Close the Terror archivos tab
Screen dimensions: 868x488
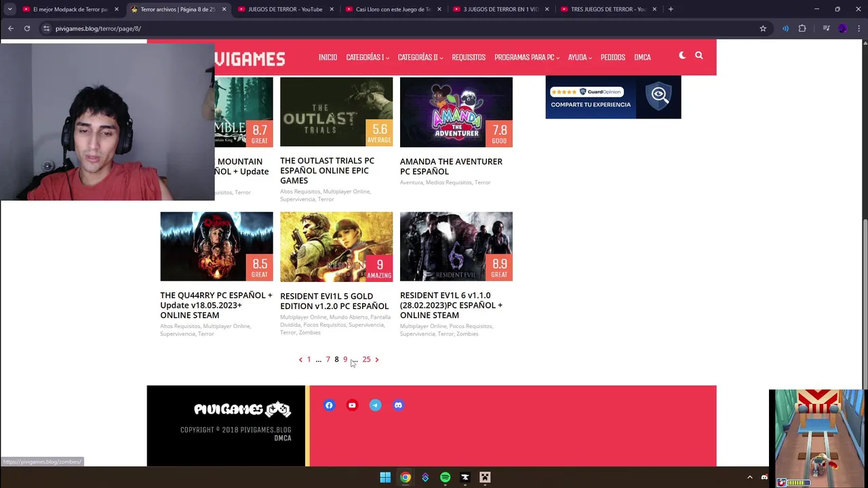[x=224, y=9]
